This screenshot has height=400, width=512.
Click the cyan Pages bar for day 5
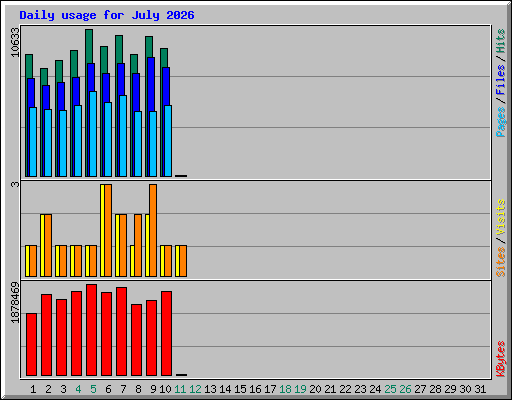93,134
